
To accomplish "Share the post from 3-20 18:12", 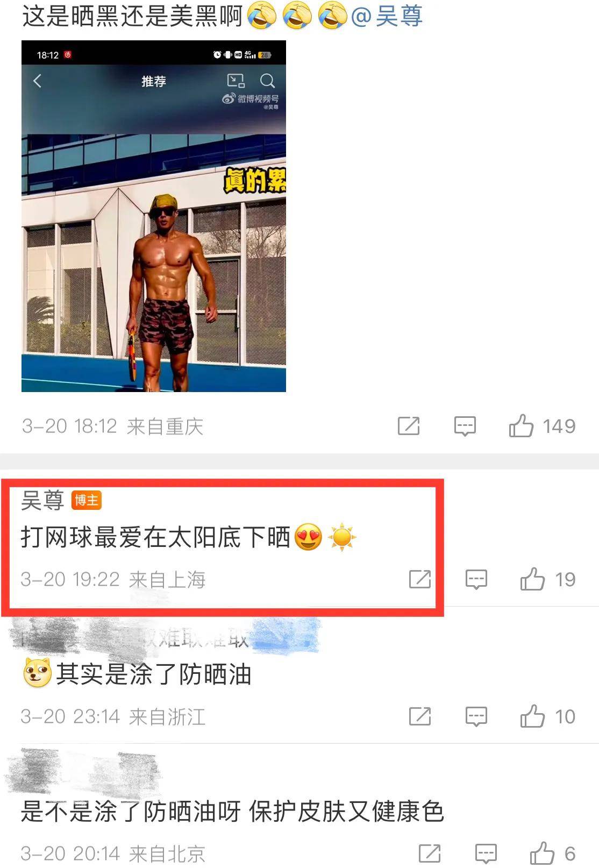I will click(x=409, y=426).
